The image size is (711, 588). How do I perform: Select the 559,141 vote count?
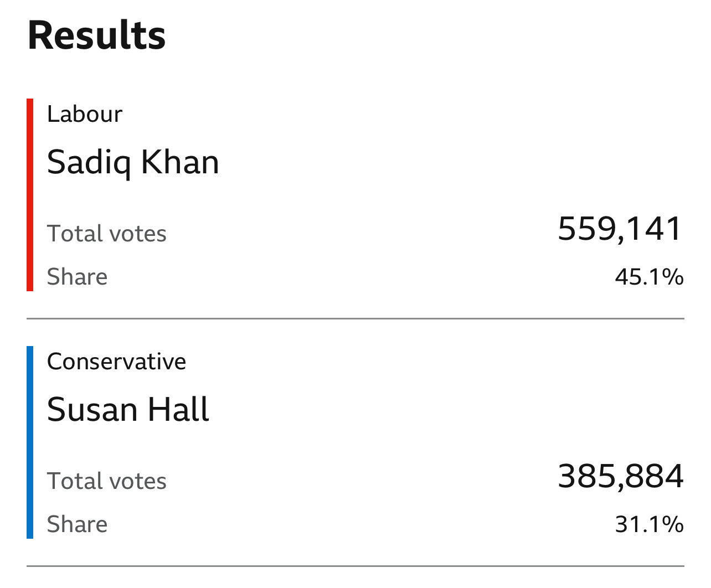coord(621,229)
